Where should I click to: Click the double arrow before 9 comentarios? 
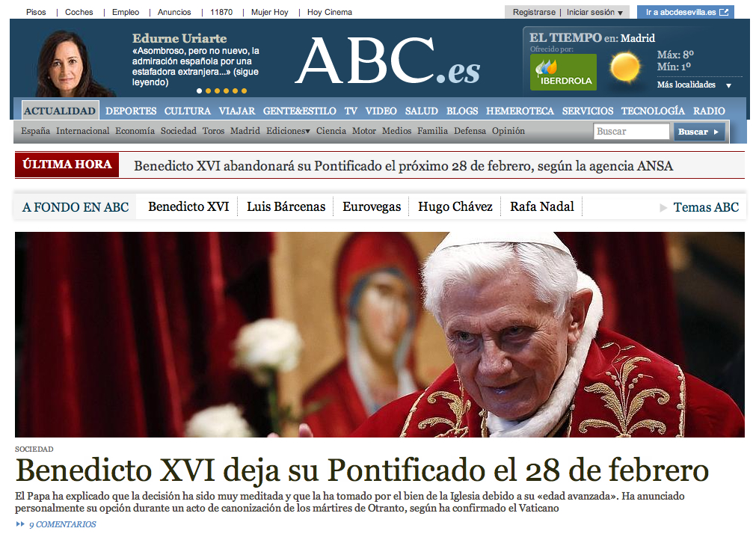pyautogui.click(x=19, y=524)
